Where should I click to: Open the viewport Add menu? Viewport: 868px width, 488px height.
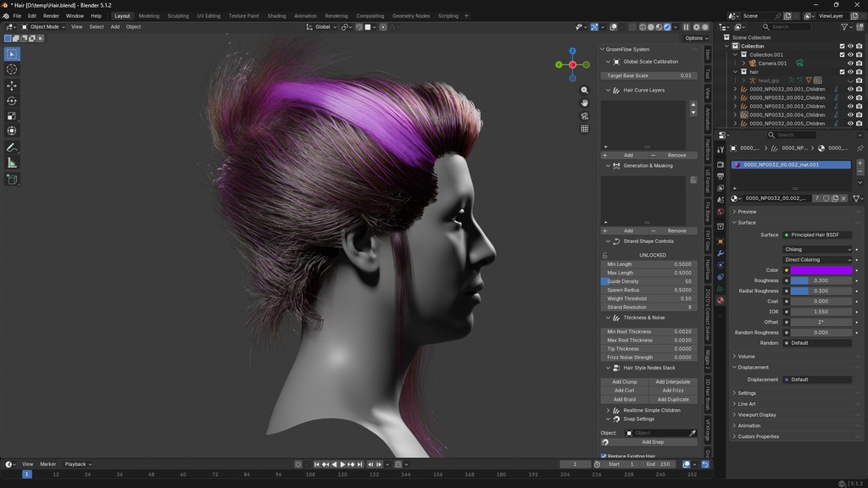pos(114,27)
